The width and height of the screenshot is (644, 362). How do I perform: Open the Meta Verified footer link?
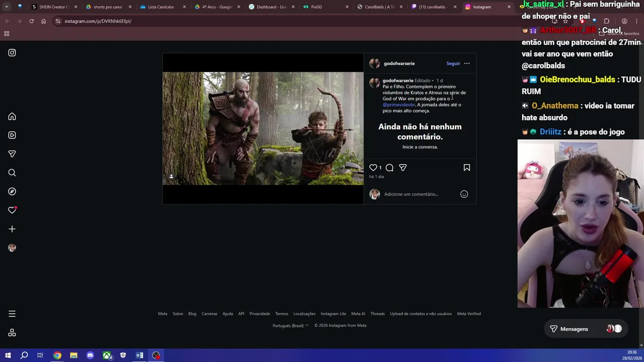[x=469, y=314]
